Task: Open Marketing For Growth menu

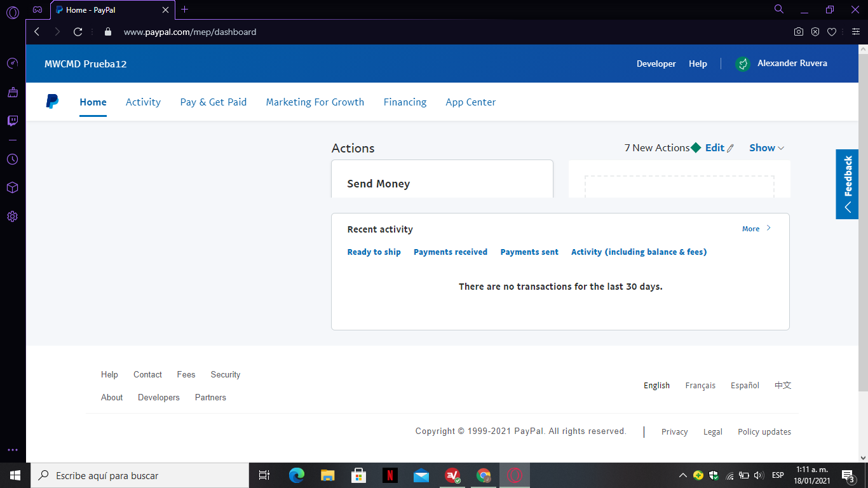Action: [x=315, y=102]
